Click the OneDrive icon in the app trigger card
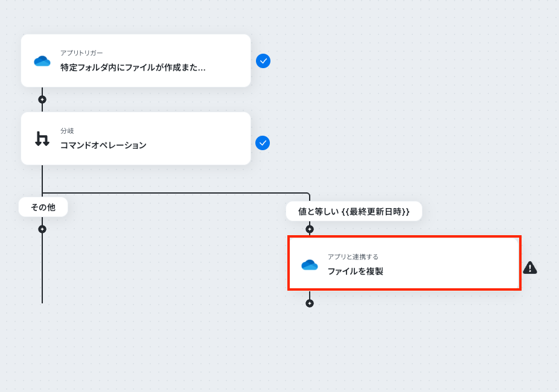The width and height of the screenshot is (559, 392). click(x=42, y=62)
